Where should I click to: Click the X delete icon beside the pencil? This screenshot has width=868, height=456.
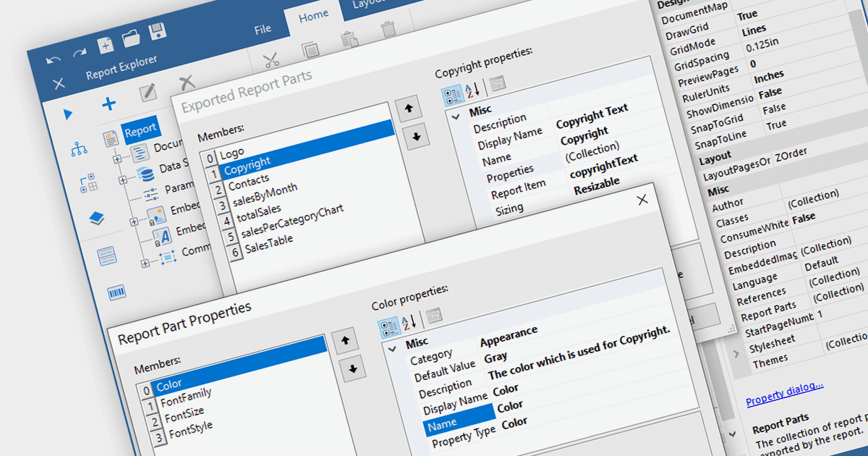pyautogui.click(x=187, y=81)
